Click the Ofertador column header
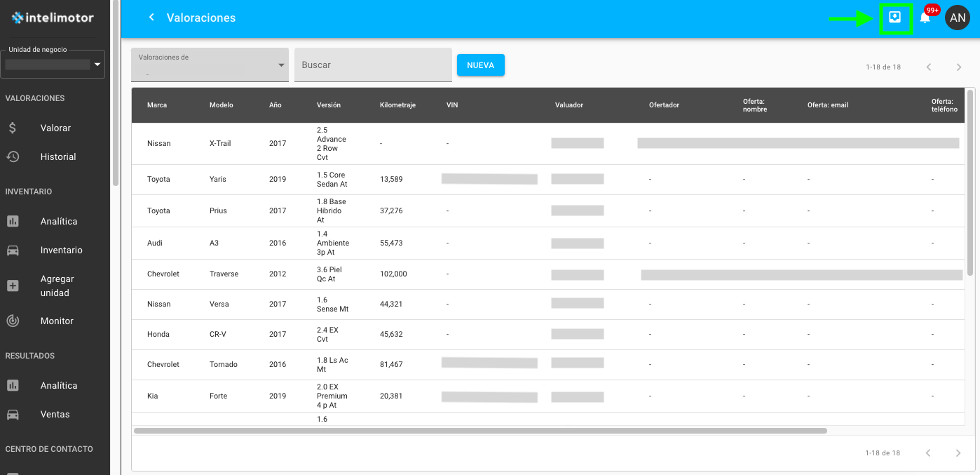Viewport: 980px width, 475px height. point(664,105)
